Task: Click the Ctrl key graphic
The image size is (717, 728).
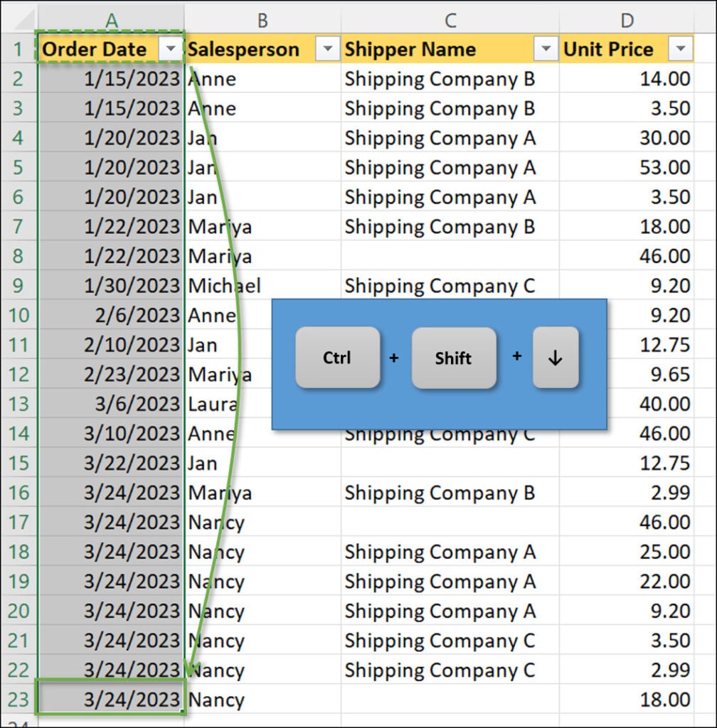Action: click(337, 358)
